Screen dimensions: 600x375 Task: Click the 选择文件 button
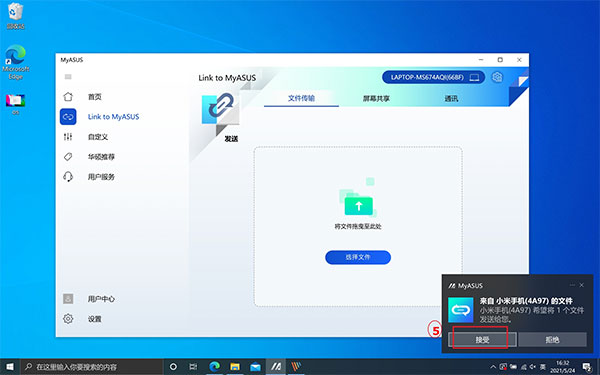point(358,257)
